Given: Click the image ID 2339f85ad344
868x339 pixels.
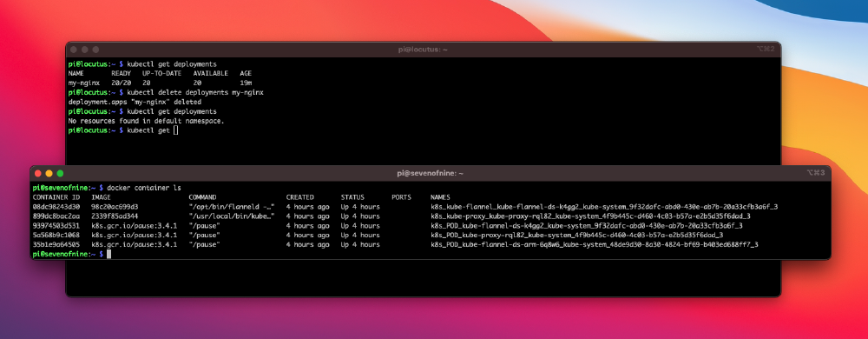Looking at the screenshot, I should (115, 216).
